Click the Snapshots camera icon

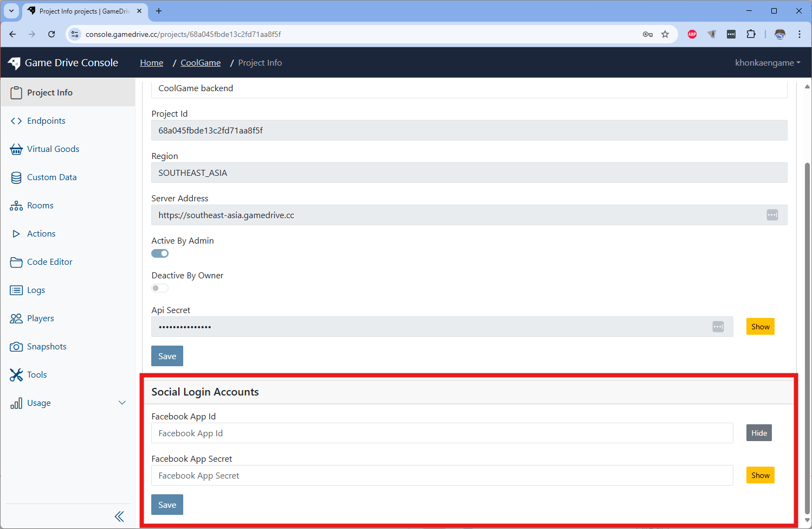16,347
